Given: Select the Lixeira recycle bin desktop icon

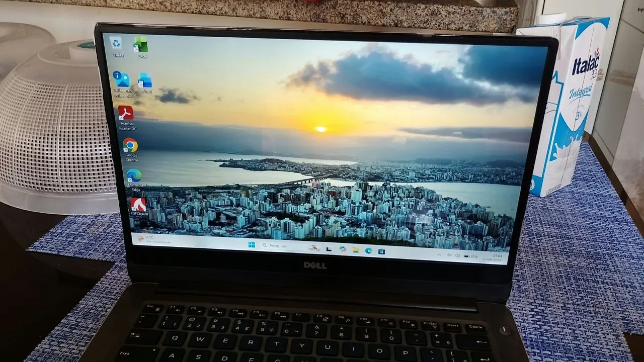Looking at the screenshot, I should tap(117, 45).
